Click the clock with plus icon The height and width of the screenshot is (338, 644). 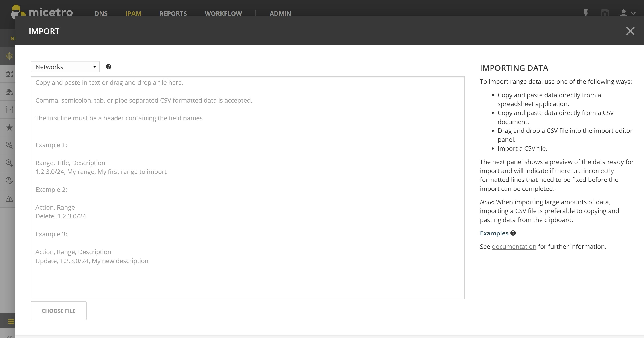[x=9, y=163]
